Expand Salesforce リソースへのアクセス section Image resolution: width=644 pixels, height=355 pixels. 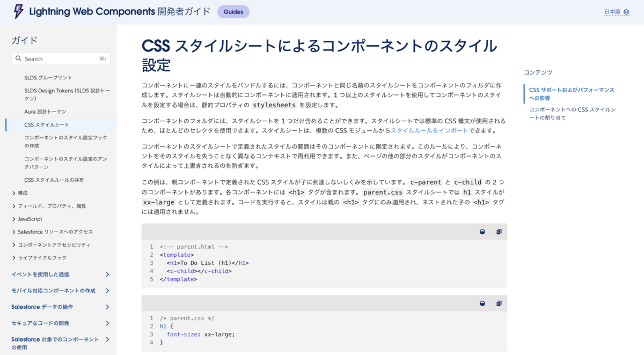(14, 232)
